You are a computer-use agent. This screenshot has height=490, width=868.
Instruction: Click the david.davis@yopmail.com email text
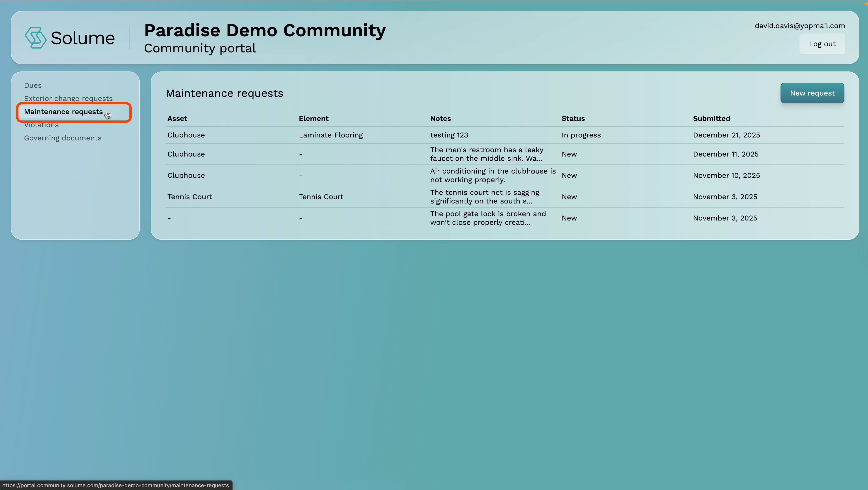(800, 26)
